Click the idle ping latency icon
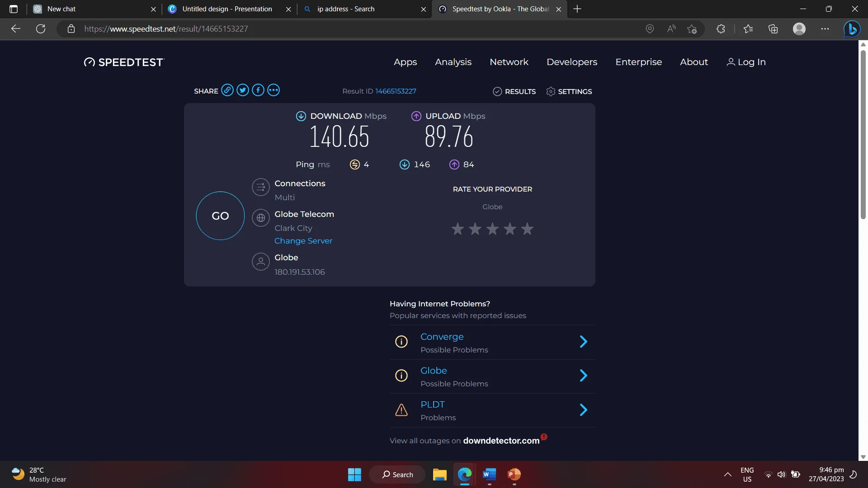 tap(355, 164)
